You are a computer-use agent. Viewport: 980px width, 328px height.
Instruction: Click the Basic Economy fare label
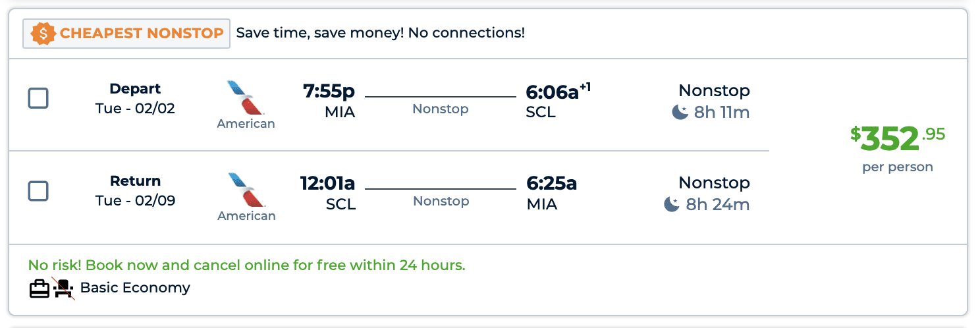click(135, 288)
